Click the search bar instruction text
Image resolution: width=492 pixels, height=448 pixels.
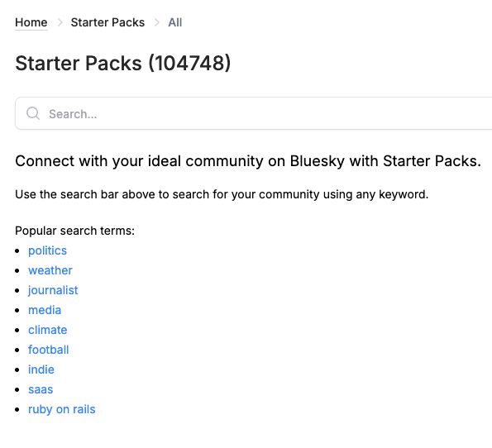click(x=222, y=194)
